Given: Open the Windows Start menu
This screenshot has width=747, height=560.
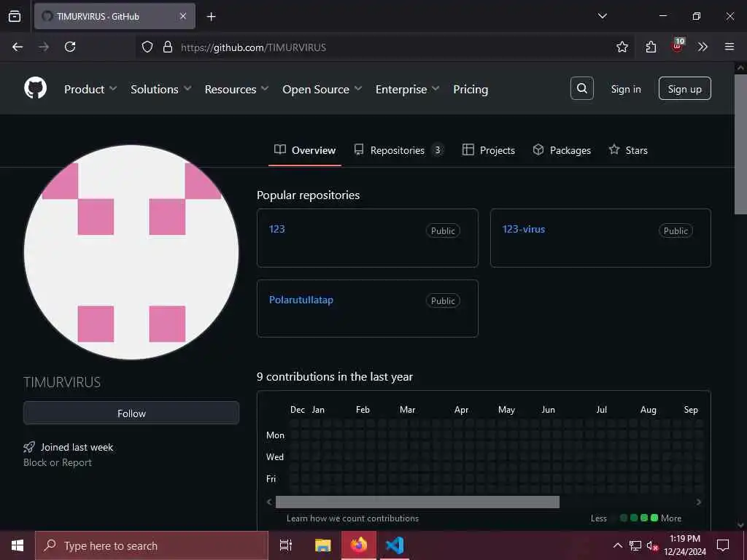Looking at the screenshot, I should [x=18, y=545].
